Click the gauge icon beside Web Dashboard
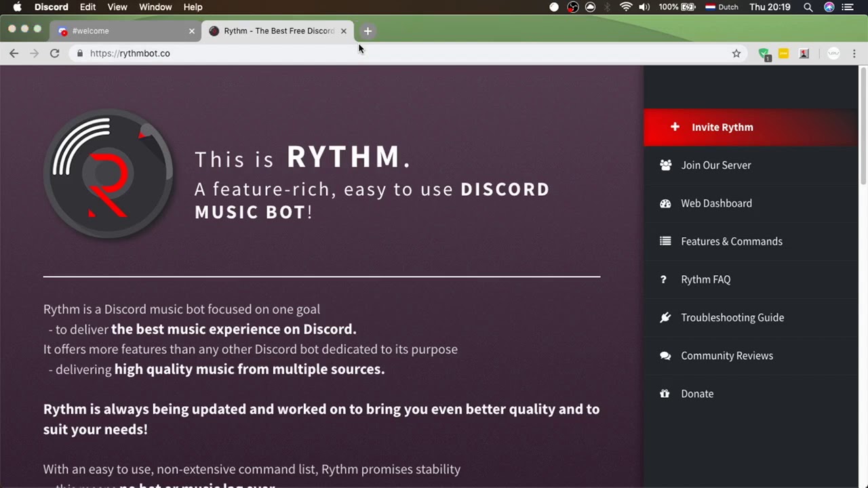This screenshot has width=868, height=488. (x=665, y=203)
